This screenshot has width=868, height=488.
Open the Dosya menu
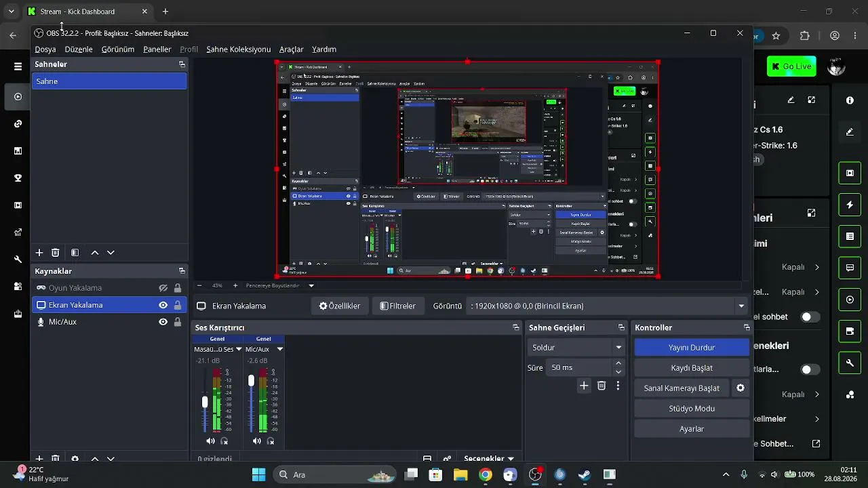45,49
